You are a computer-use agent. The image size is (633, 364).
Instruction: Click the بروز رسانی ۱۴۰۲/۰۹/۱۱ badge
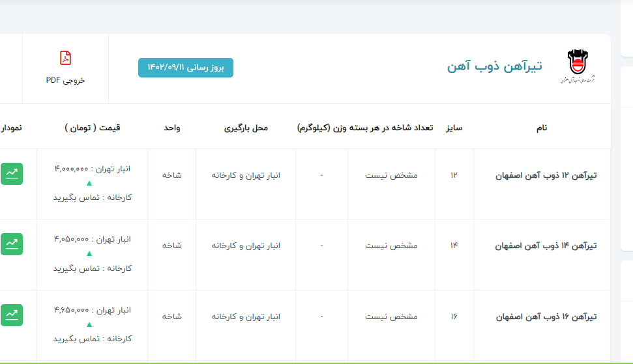[x=186, y=68]
